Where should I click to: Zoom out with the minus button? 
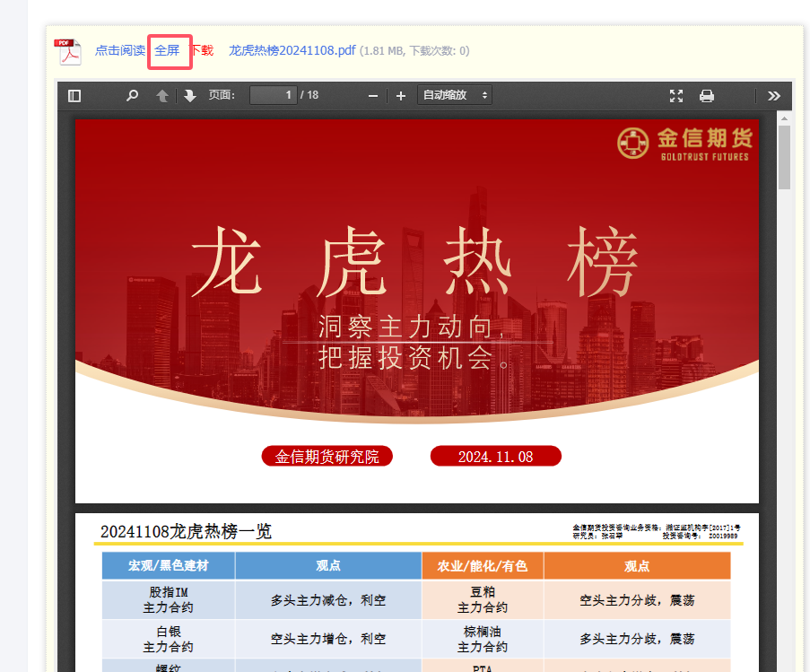pyautogui.click(x=373, y=96)
